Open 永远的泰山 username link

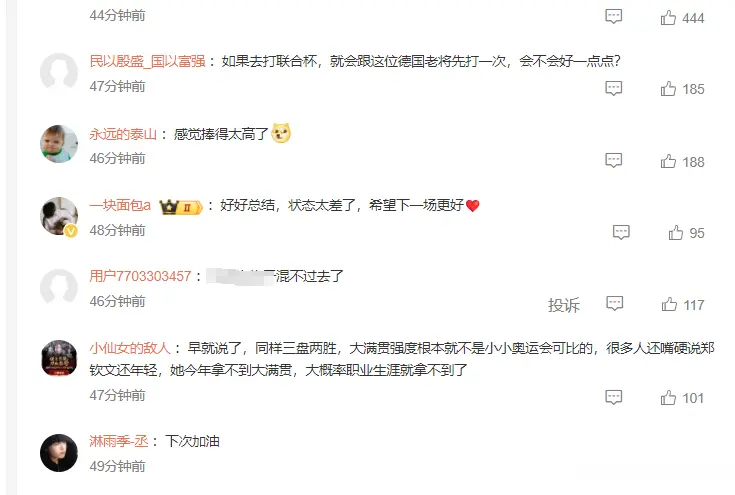[123, 134]
